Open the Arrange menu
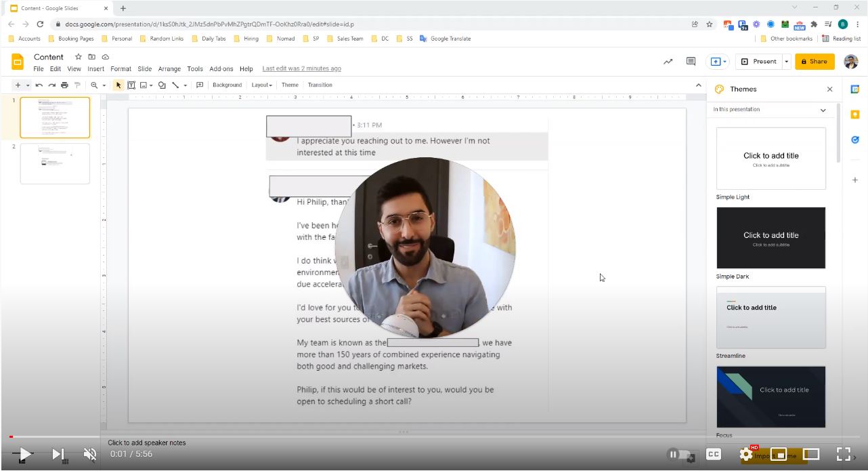868x471 pixels. [169, 69]
